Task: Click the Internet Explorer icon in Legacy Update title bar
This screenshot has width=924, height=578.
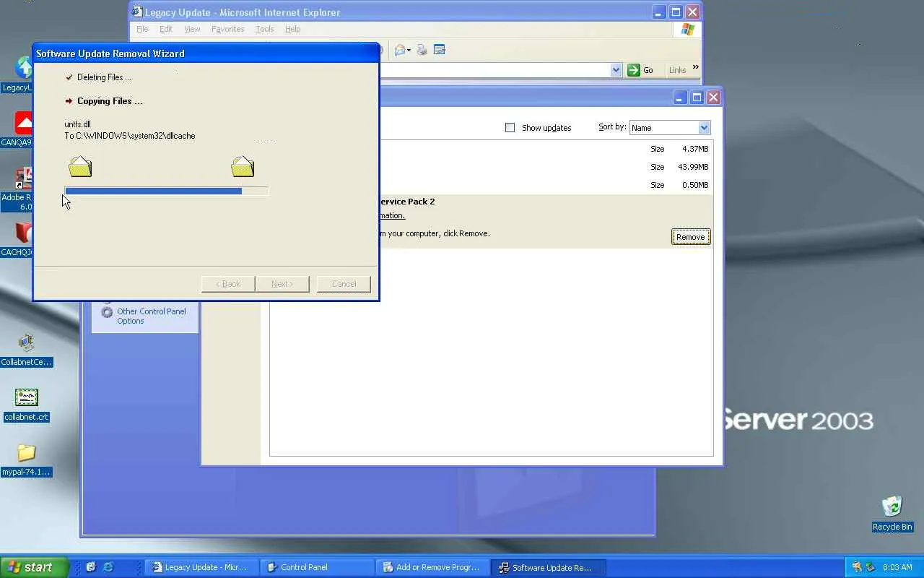Action: 137,12
